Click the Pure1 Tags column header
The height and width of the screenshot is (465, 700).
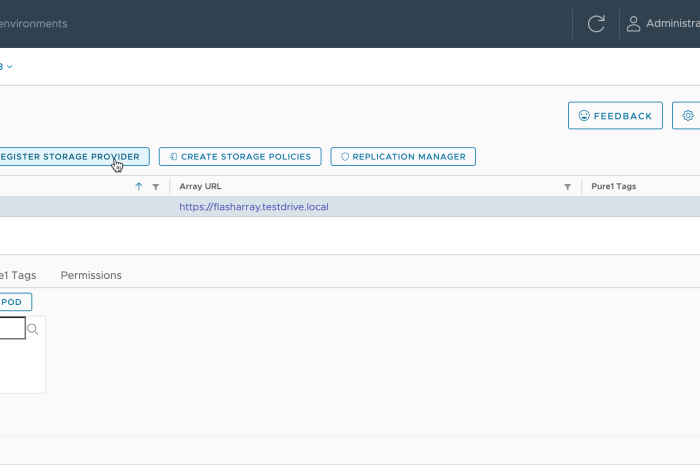tap(613, 187)
